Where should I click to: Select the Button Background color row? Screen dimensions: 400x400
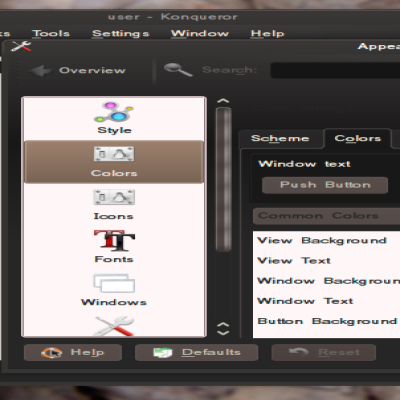(x=326, y=321)
